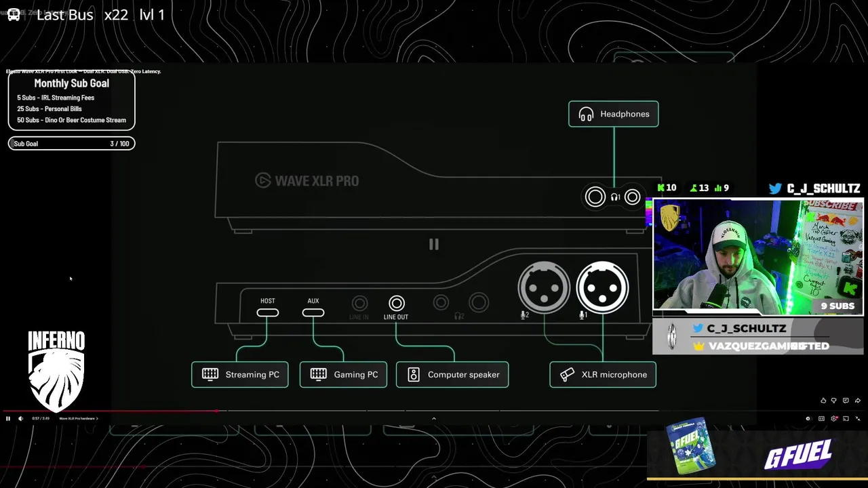Mute the video using the speaker icon

point(20,419)
